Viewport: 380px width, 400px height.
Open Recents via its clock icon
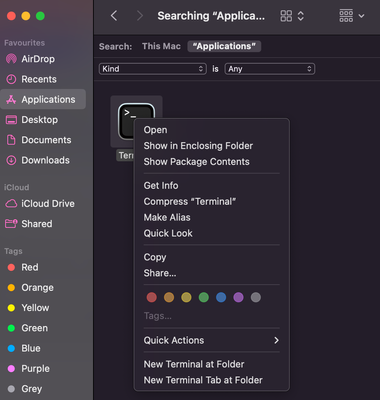coord(11,79)
